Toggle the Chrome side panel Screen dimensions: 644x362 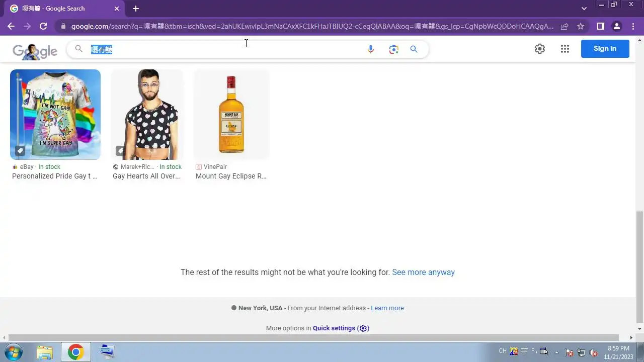point(600,26)
